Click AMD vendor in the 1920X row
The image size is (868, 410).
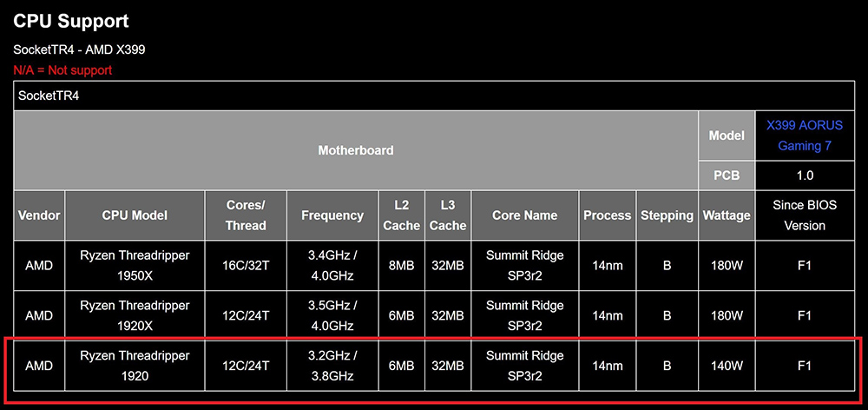[39, 316]
